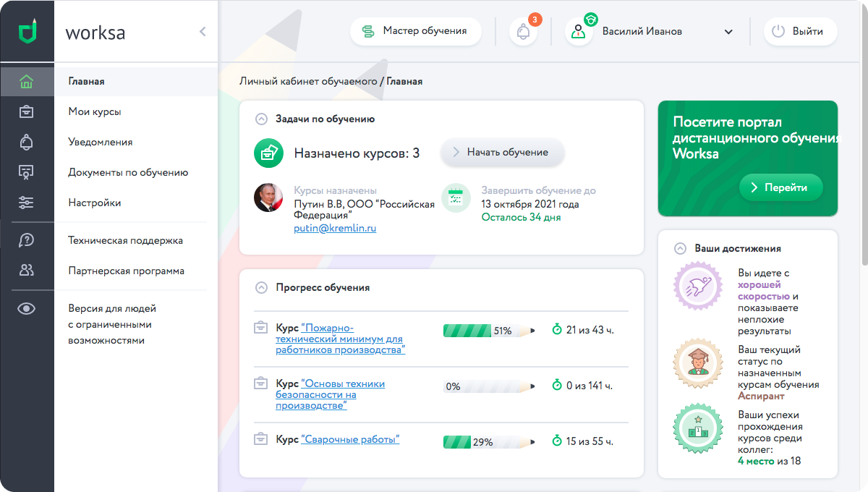Open the certificate documents icon in sidebar
This screenshot has width=868, height=492.
[27, 172]
